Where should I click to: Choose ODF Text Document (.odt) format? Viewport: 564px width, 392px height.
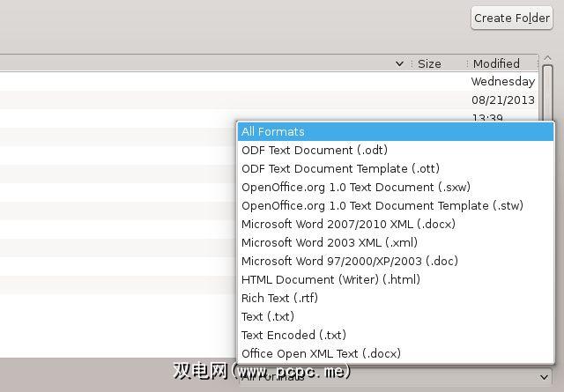pos(396,150)
